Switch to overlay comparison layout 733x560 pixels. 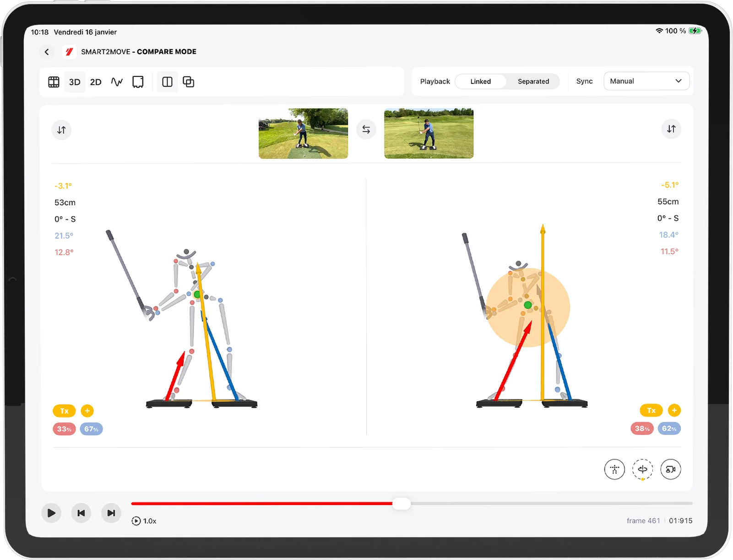click(189, 82)
